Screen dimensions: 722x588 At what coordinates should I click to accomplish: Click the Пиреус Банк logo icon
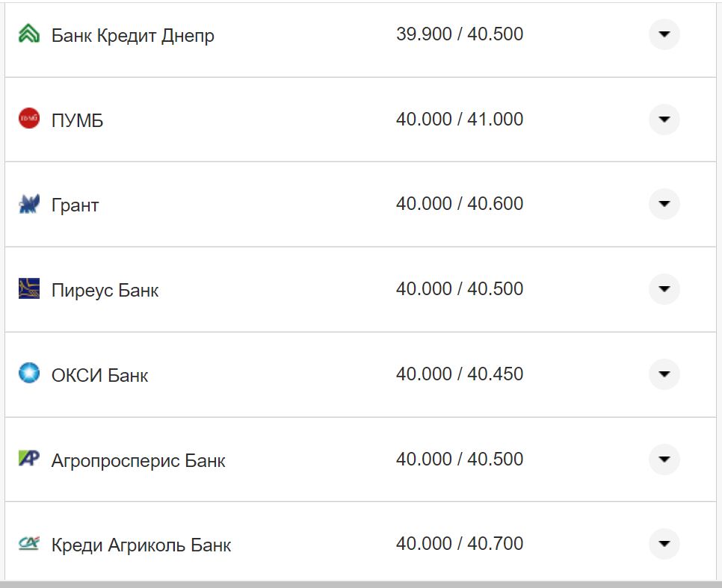(29, 288)
